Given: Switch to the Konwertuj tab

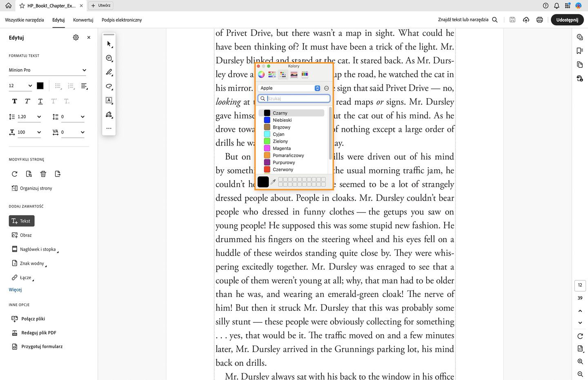Looking at the screenshot, I should pyautogui.click(x=83, y=20).
